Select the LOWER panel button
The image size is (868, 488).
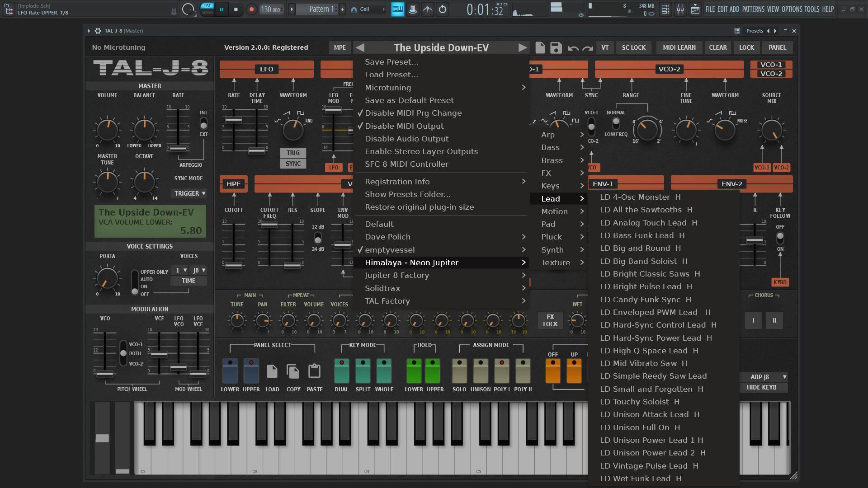click(230, 371)
